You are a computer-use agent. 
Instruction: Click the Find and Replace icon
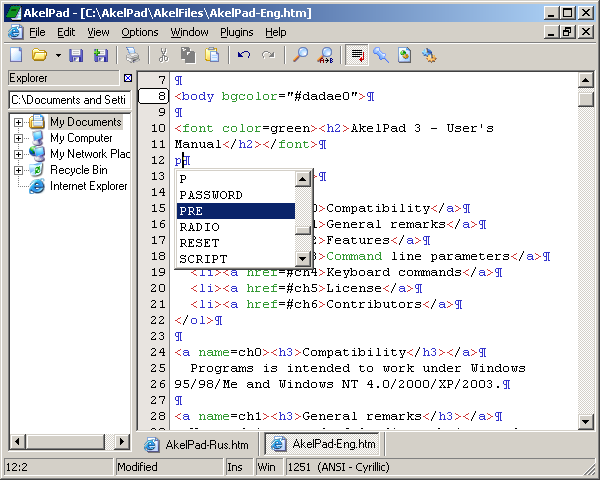[x=326, y=55]
